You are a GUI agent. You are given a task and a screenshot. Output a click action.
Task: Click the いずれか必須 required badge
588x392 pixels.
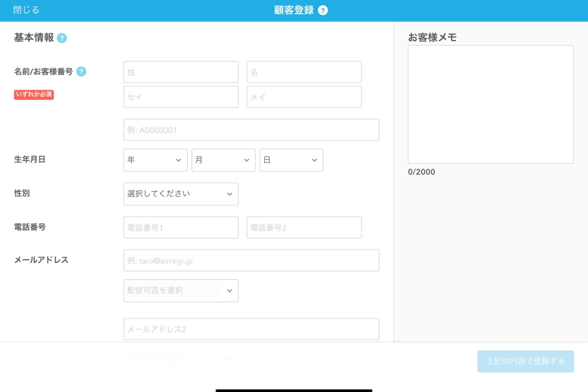34,94
